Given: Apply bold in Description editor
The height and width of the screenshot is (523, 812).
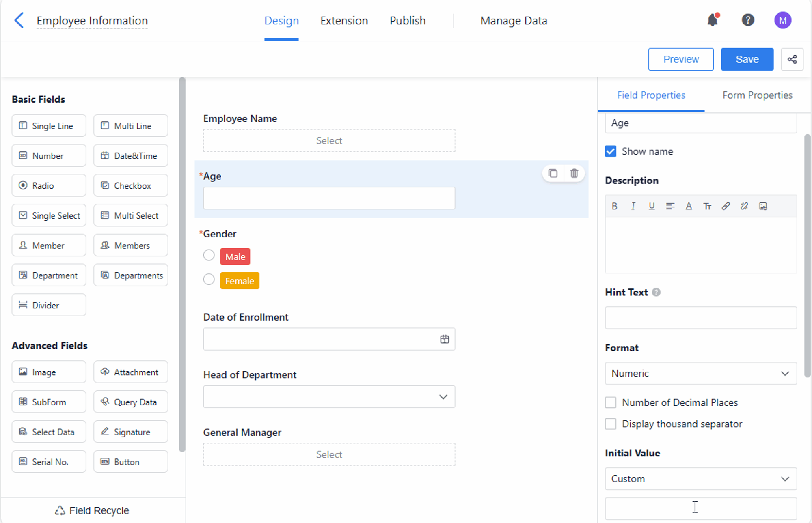Looking at the screenshot, I should click(x=615, y=206).
